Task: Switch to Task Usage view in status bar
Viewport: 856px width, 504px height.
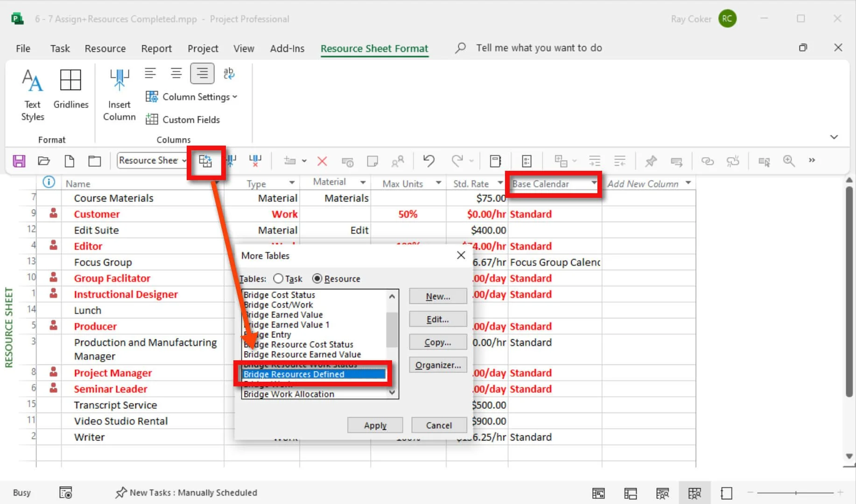Action: click(631, 493)
